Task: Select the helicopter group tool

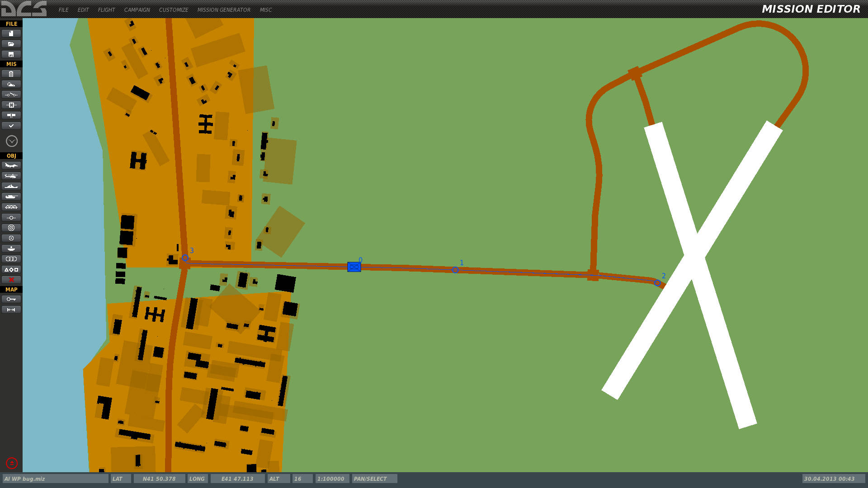Action: click(x=11, y=176)
